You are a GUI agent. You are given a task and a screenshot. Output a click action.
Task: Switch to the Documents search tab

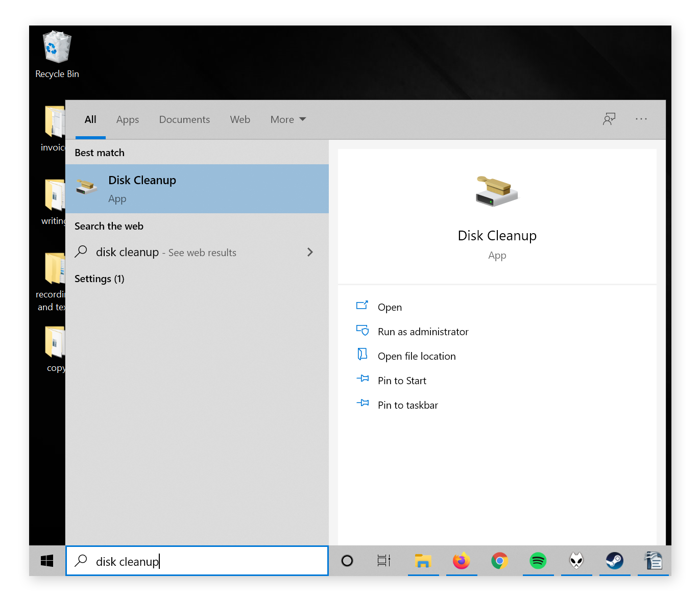pos(184,119)
